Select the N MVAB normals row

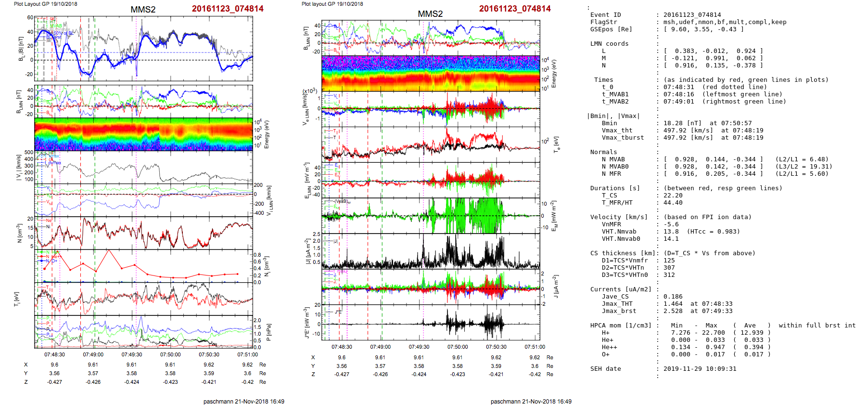point(710,159)
